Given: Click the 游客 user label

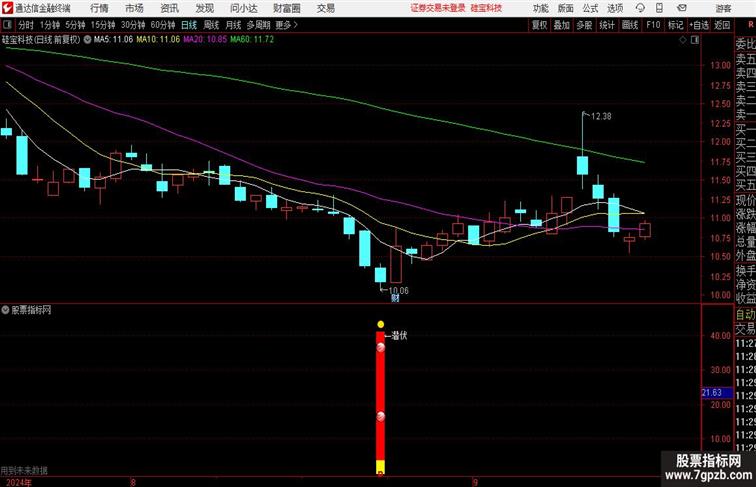Looking at the screenshot, I should tap(723, 8).
